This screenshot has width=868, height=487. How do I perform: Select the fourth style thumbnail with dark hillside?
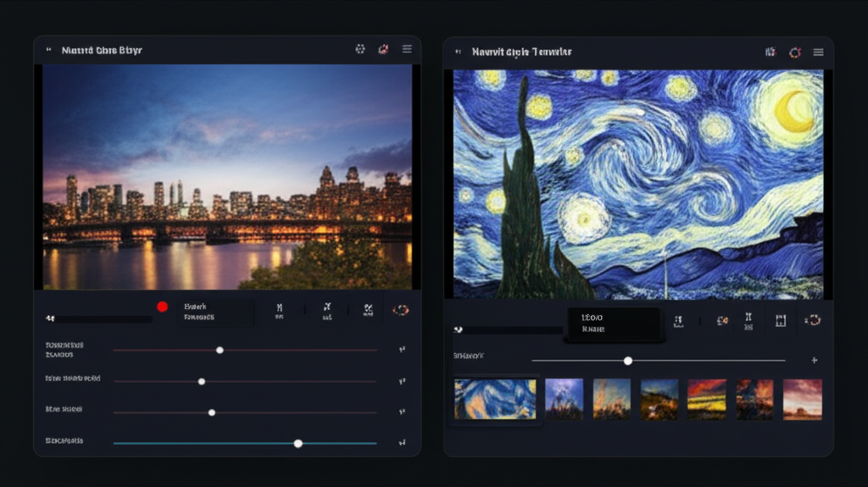pyautogui.click(x=659, y=399)
